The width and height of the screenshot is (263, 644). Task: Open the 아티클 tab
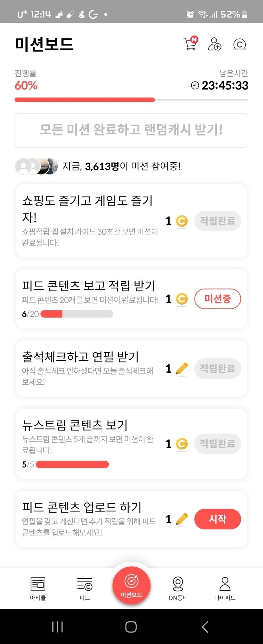click(38, 588)
